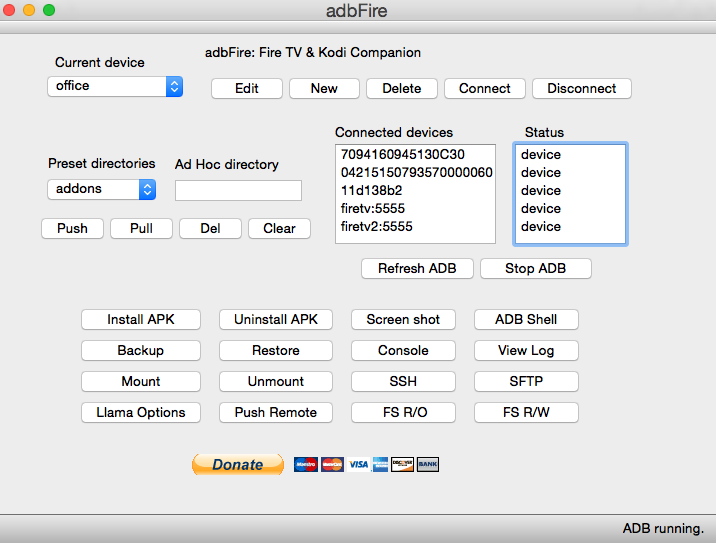Disconnect from the device

(x=582, y=89)
